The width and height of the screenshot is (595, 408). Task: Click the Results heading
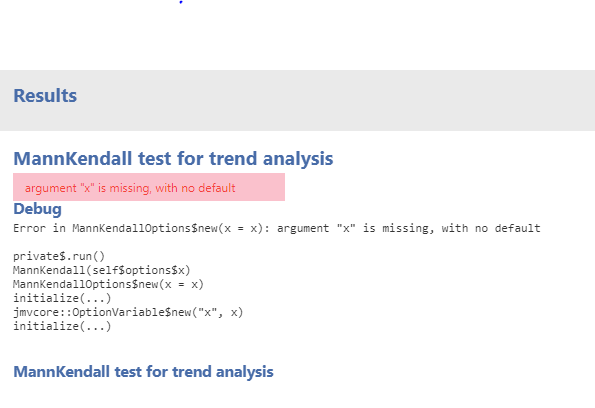tap(45, 96)
